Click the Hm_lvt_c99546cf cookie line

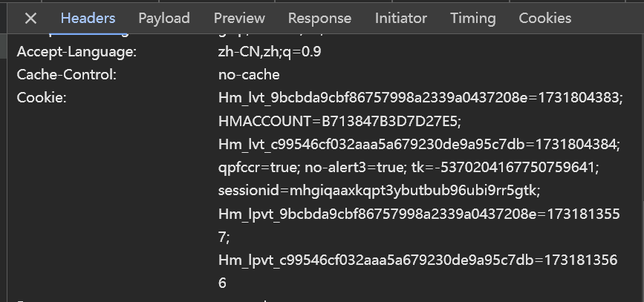[419, 145]
